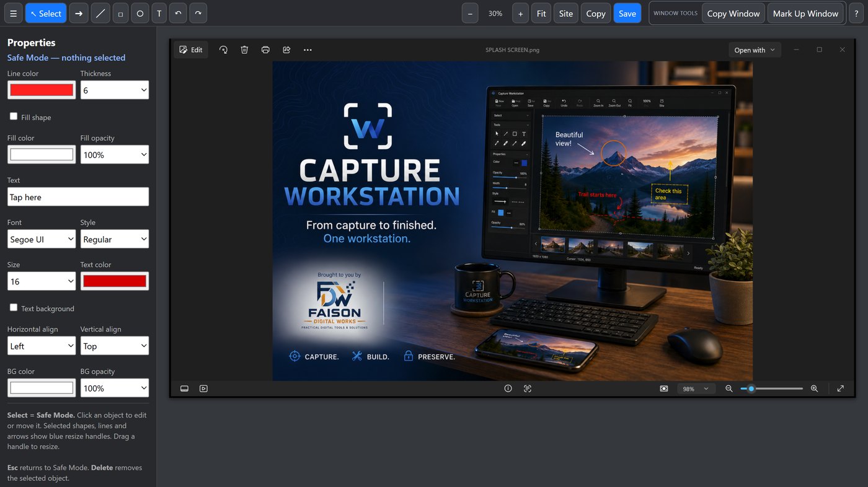Open the BG opacity dropdown
868x487 pixels.
point(115,388)
